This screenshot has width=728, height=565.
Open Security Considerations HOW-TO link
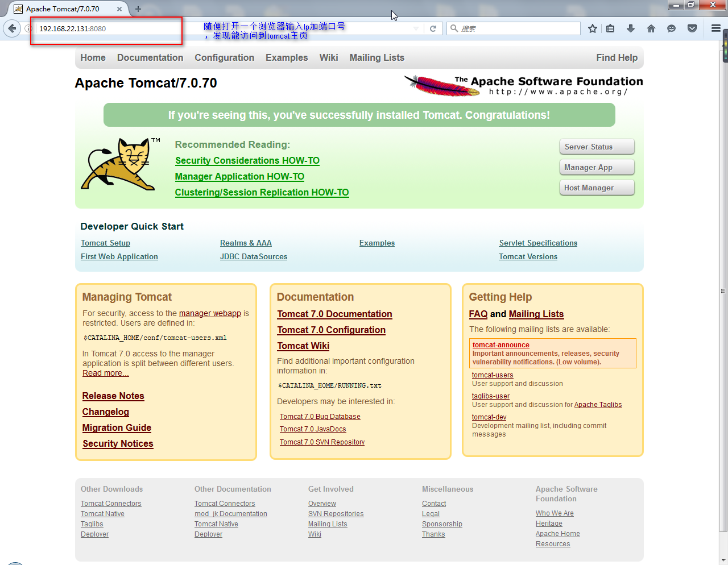click(x=247, y=161)
